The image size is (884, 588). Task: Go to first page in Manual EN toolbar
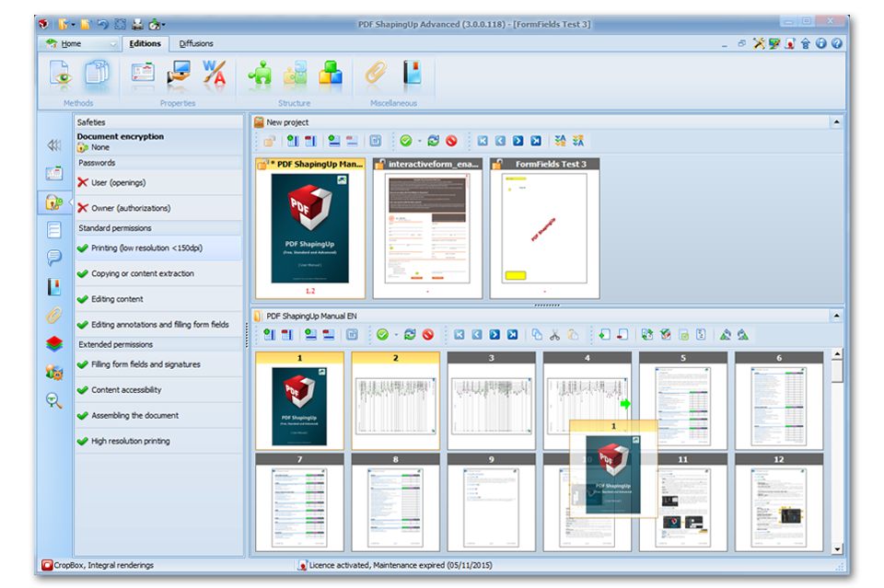[459, 335]
